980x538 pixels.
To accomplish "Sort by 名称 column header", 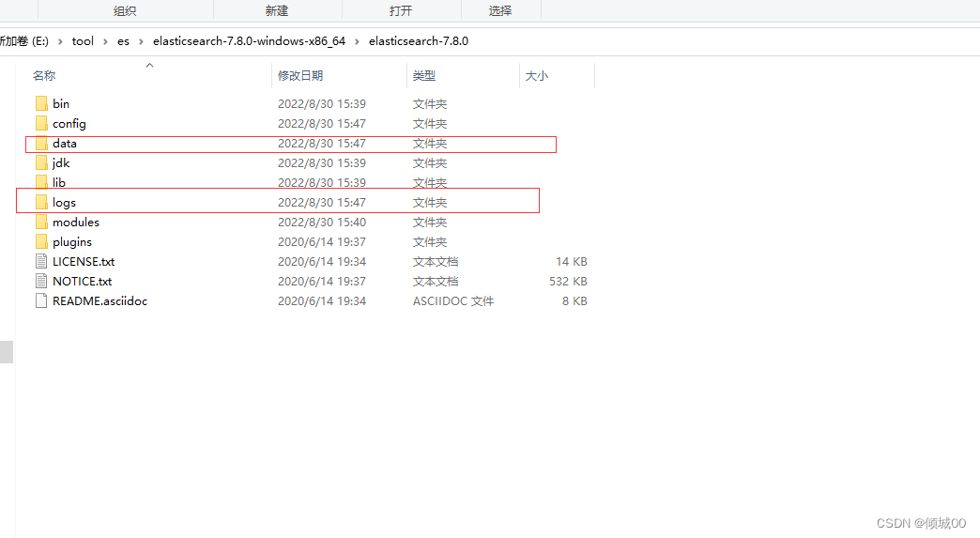I will coord(44,76).
